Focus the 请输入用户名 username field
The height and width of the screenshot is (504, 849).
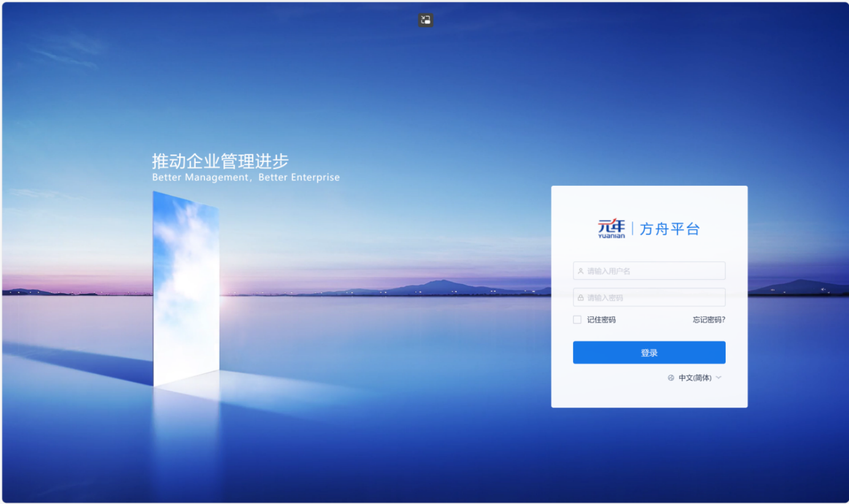(x=653, y=271)
